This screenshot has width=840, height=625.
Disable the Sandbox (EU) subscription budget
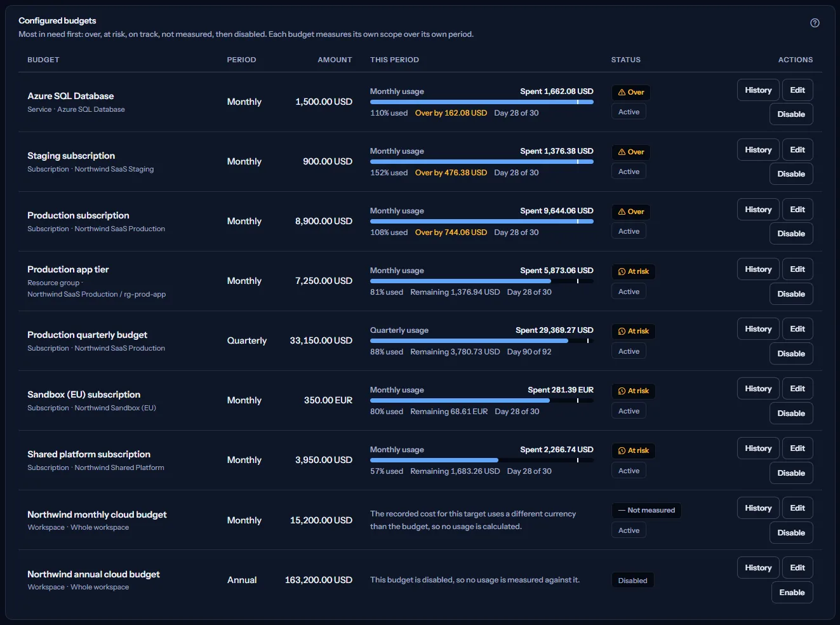click(791, 413)
